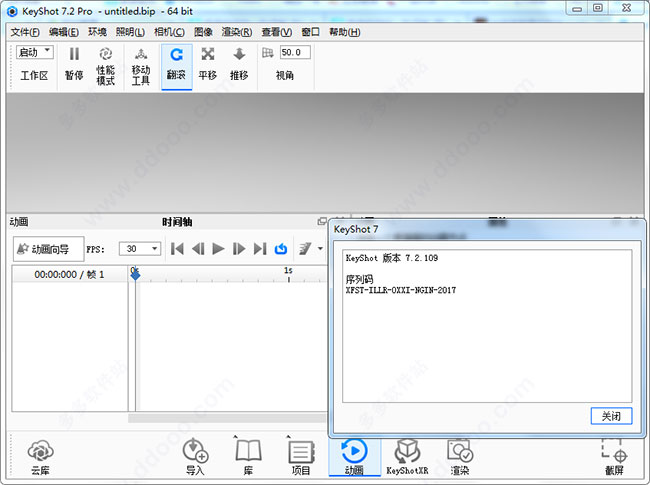Expand the timeline settings dropdown arrow
The height and width of the screenshot is (485, 650).
320,249
